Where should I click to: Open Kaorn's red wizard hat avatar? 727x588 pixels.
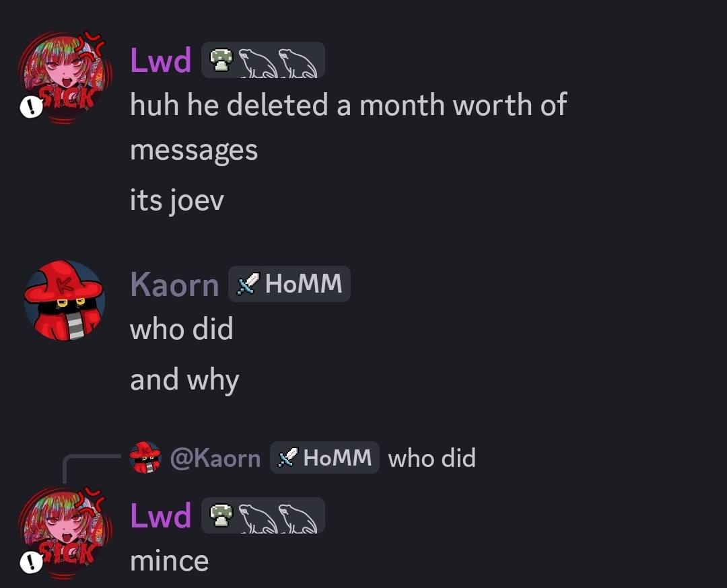pos(65,300)
